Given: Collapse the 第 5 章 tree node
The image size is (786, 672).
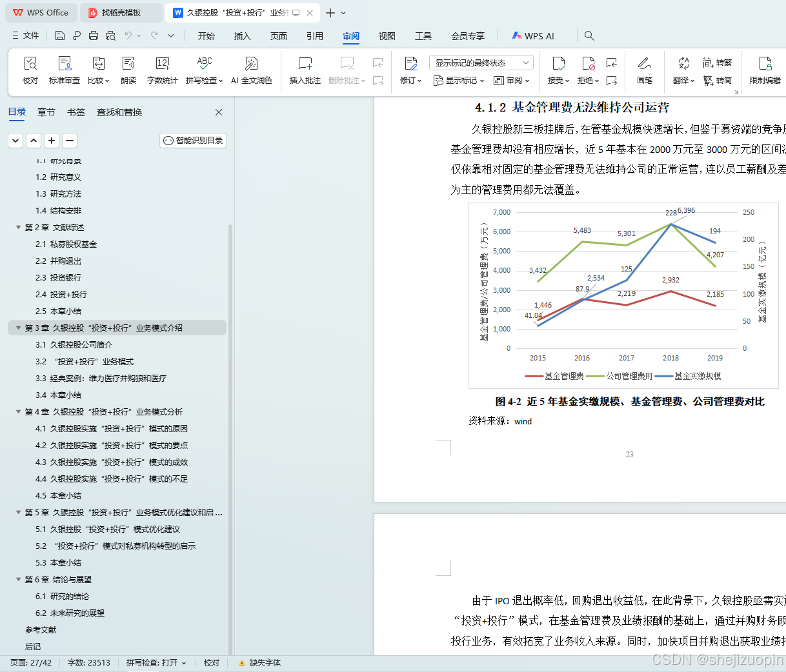Looking at the screenshot, I should [x=19, y=513].
